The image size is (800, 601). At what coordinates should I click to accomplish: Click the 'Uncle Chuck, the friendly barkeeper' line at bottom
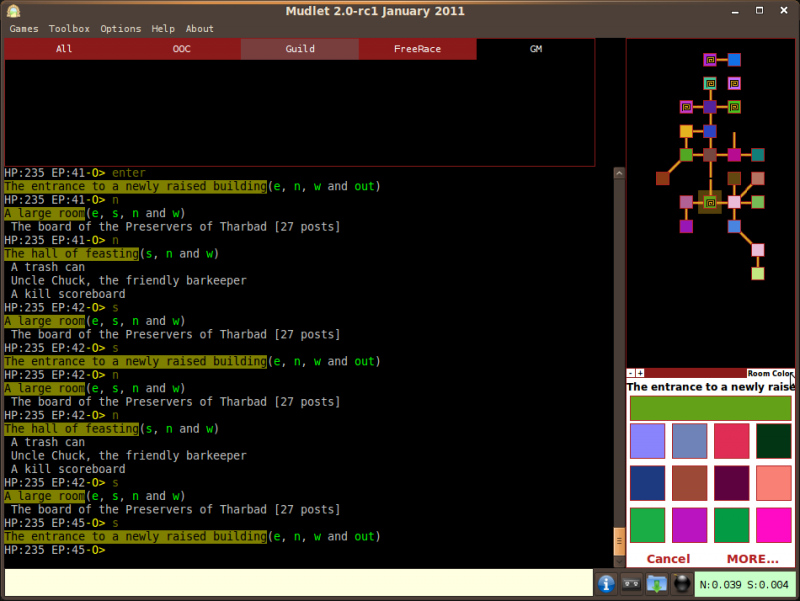(129, 456)
